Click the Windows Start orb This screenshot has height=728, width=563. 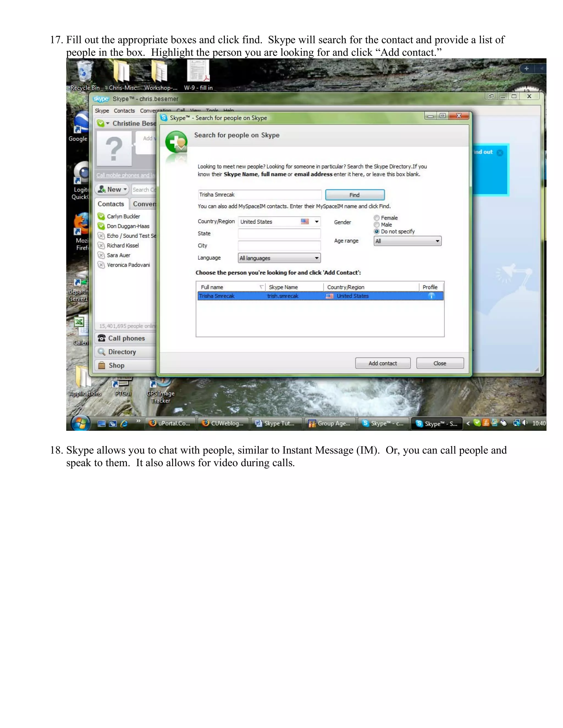pyautogui.click(x=81, y=423)
